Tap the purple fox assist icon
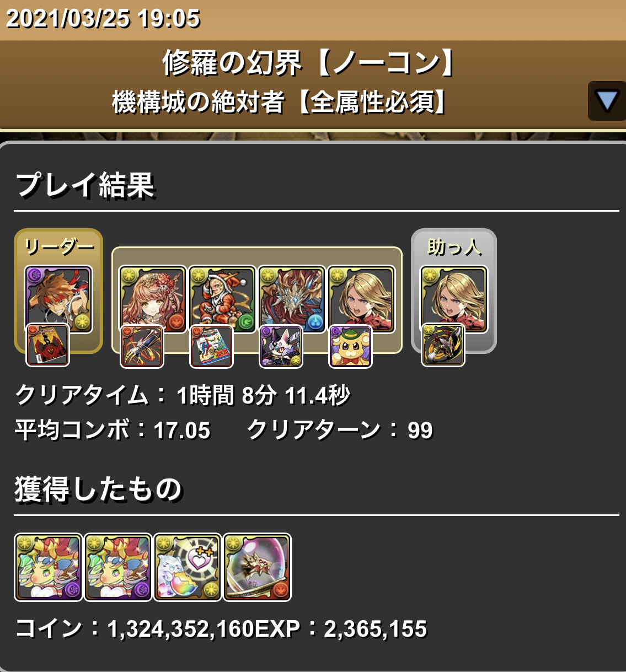 281,347
